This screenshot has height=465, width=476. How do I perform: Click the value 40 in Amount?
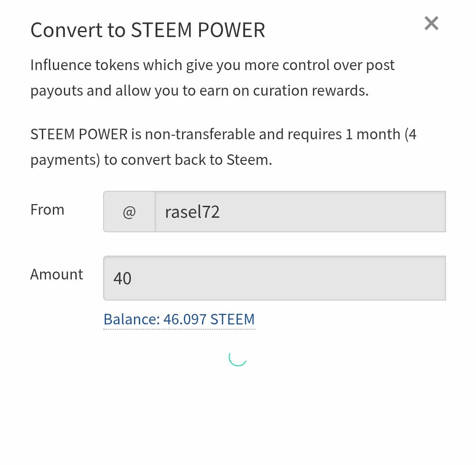pyautogui.click(x=123, y=279)
